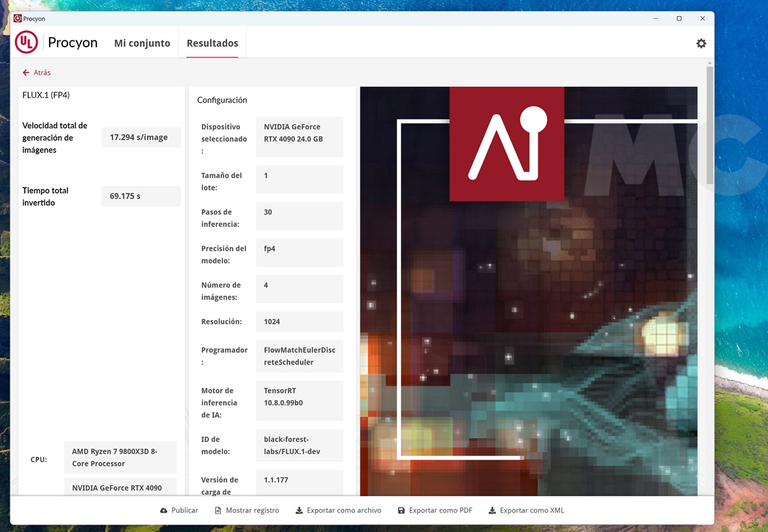Click the vertical scrollbar on the right
This screenshot has height=532, width=768.
point(710,127)
